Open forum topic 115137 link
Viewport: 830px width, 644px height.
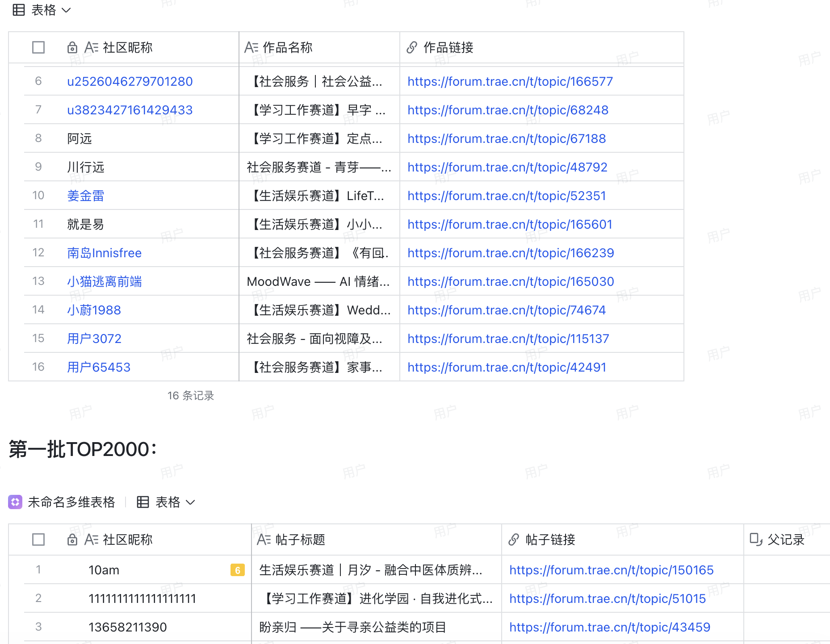(x=508, y=339)
